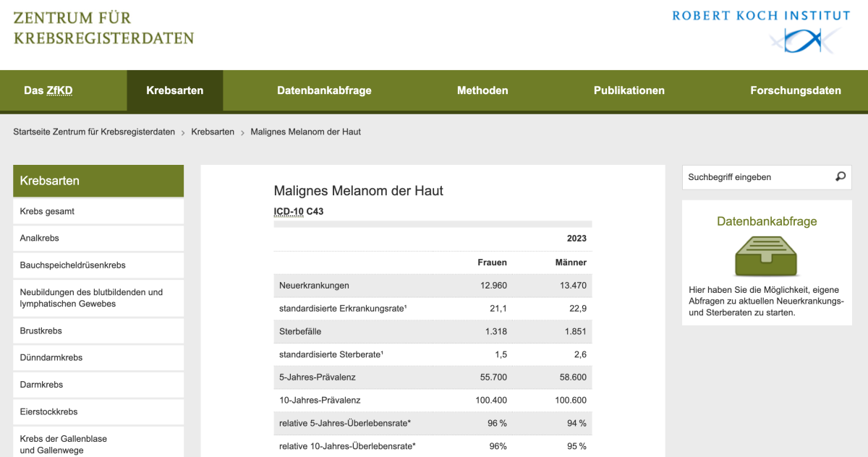Image resolution: width=868 pixels, height=457 pixels.
Task: Click the Frauen column header
Action: point(493,262)
